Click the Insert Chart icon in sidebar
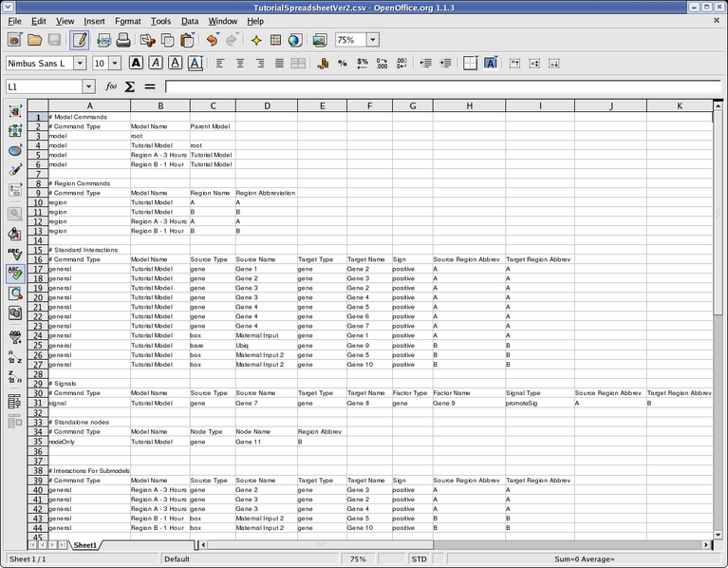The width and height of the screenshot is (728, 568). pyautogui.click(x=15, y=149)
